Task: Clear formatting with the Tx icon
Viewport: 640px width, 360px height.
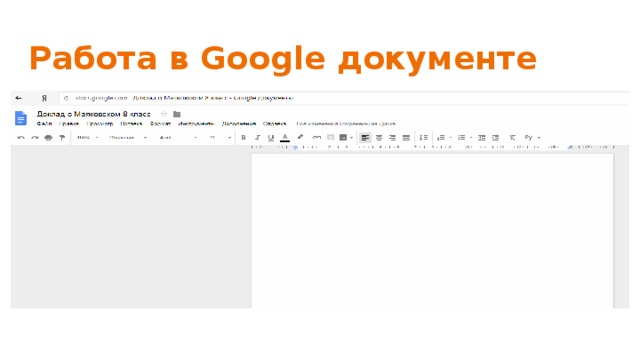Action: point(512,138)
